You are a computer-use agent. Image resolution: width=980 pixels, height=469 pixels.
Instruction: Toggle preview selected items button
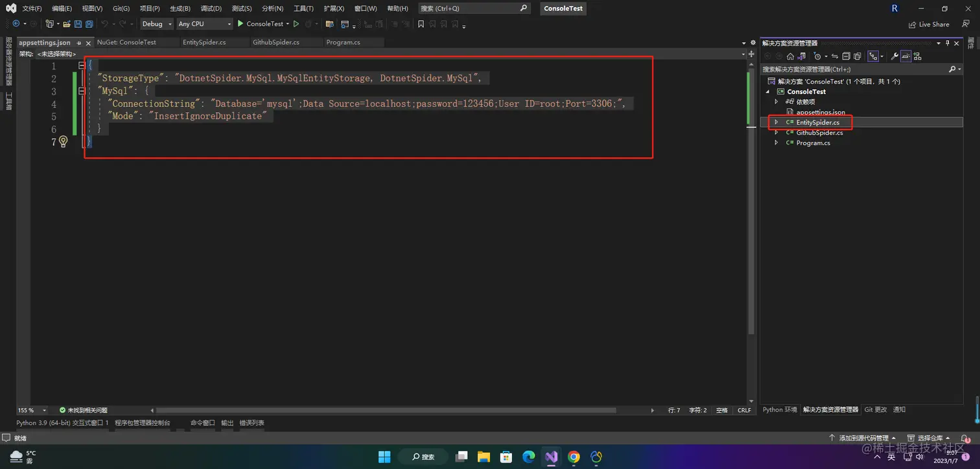(905, 56)
